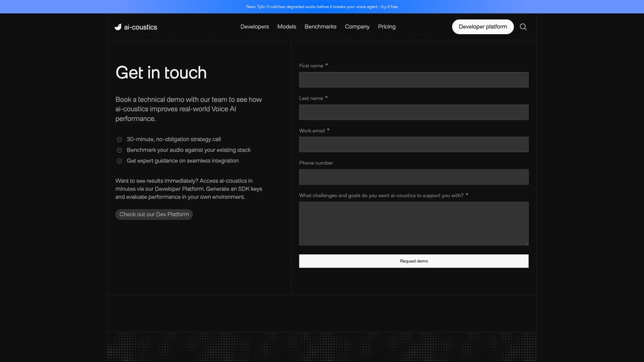Screen dimensions: 644x362
Task: Focus the Phone number field
Action: pyautogui.click(x=414, y=177)
